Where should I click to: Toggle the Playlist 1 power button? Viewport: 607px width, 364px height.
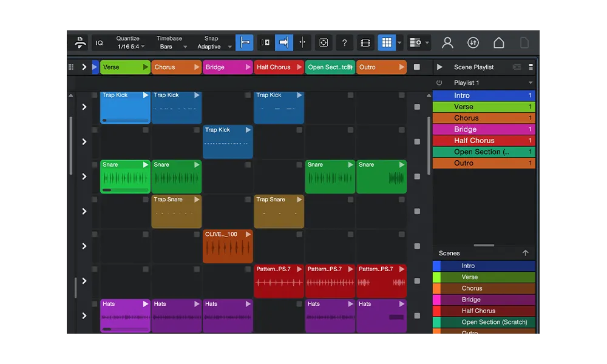pos(439,83)
